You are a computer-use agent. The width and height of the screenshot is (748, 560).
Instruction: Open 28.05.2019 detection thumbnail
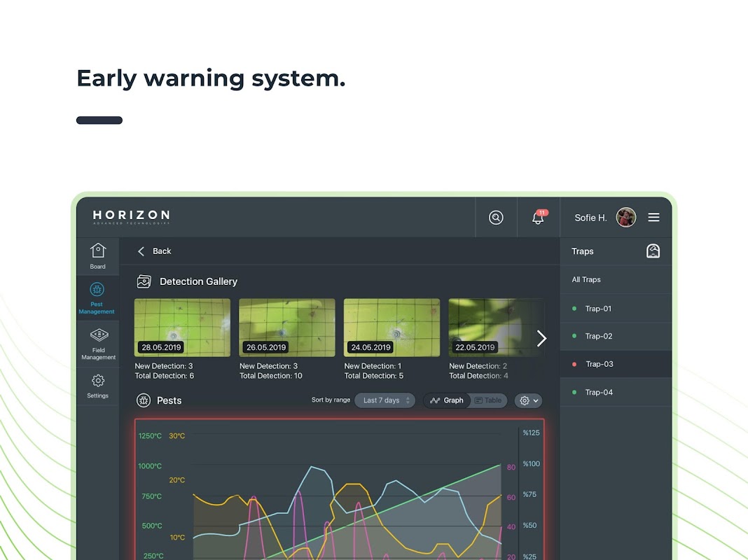182,328
